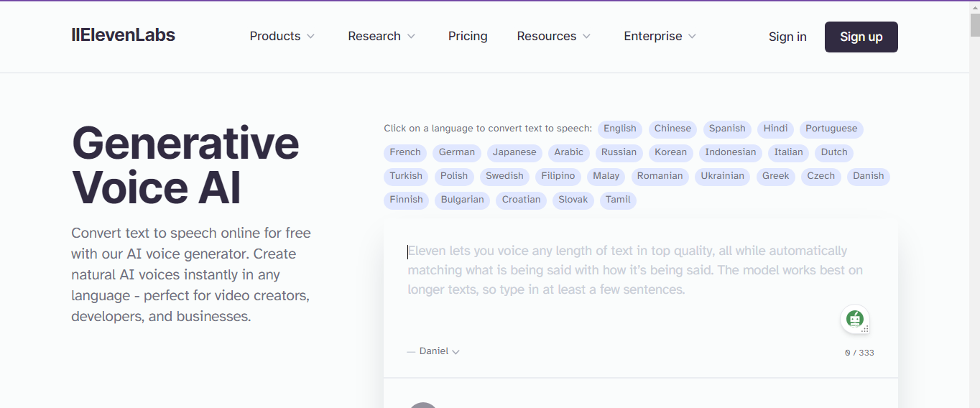Choose the Spanish language chip
This screenshot has height=408, width=980.
pos(727,129)
